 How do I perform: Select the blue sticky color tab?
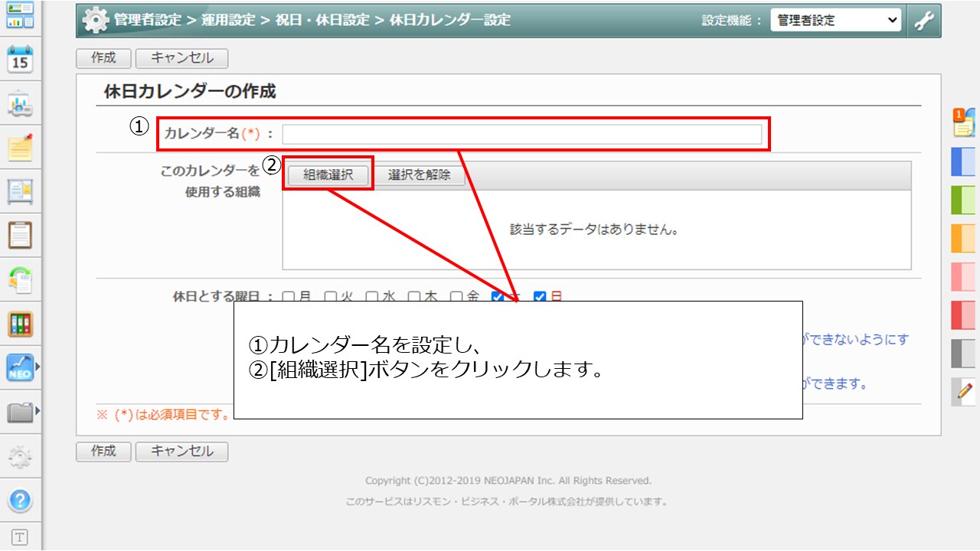coord(964,161)
